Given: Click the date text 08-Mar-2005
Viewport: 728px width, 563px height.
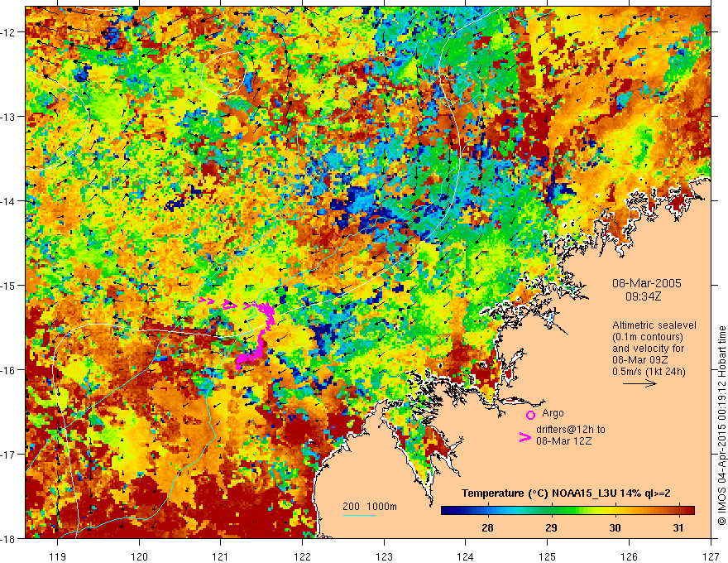Looking at the screenshot, I should click(647, 283).
